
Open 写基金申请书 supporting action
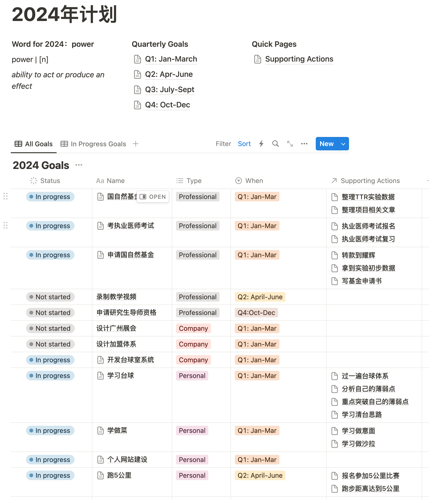[x=362, y=281]
